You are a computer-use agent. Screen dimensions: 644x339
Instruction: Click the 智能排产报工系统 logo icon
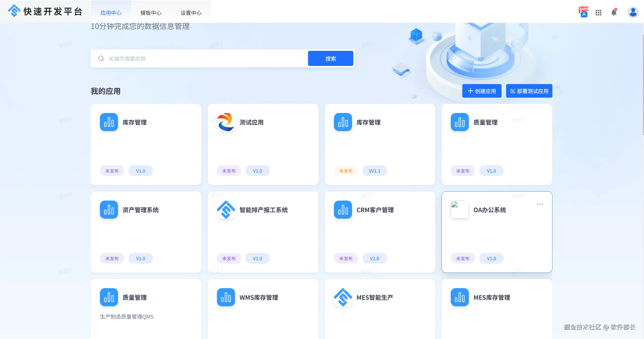[x=226, y=210]
